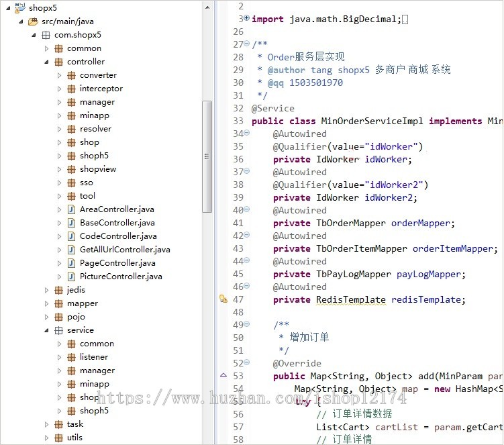Click the PageController.java file icon
Viewport: 504px width, 445px height.
coord(71,263)
